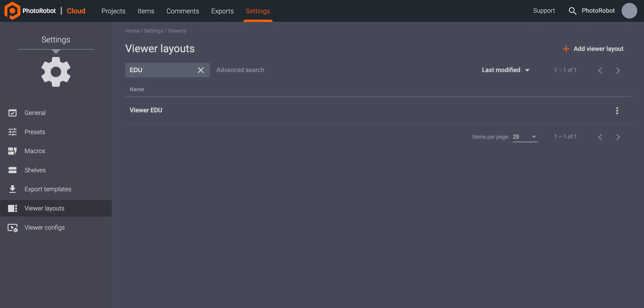Image resolution: width=644 pixels, height=308 pixels.
Task: Open three-dot menu for Viewer EDU
Action: click(617, 110)
